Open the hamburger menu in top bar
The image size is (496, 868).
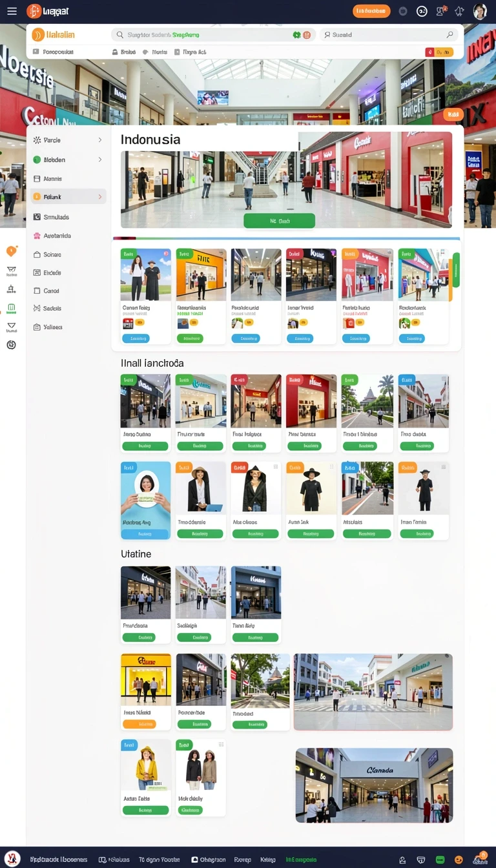pyautogui.click(x=12, y=11)
